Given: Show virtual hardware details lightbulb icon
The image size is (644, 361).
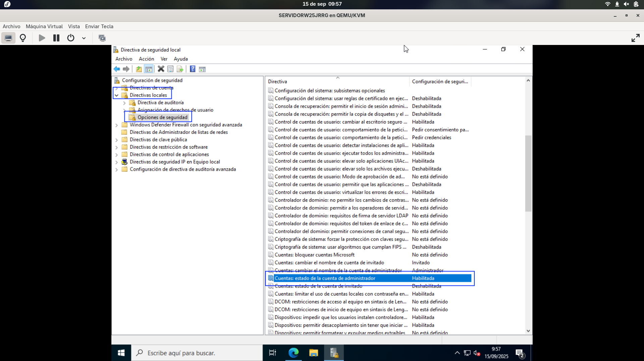Looking at the screenshot, I should 23,38.
